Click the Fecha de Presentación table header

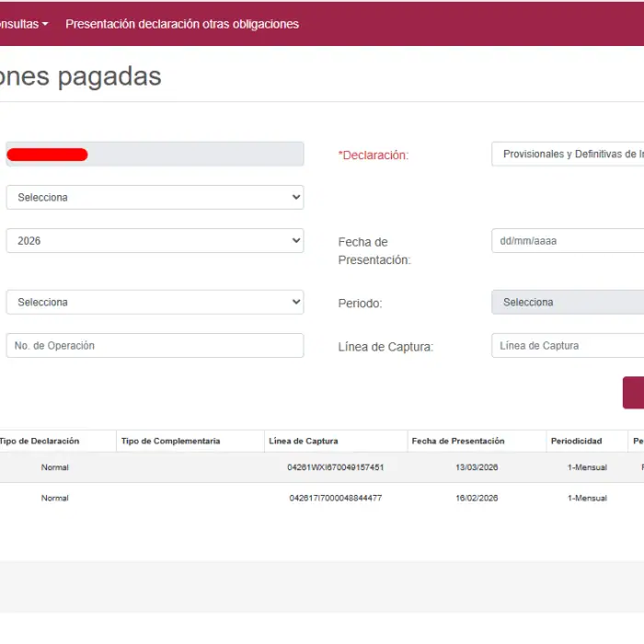click(x=458, y=442)
